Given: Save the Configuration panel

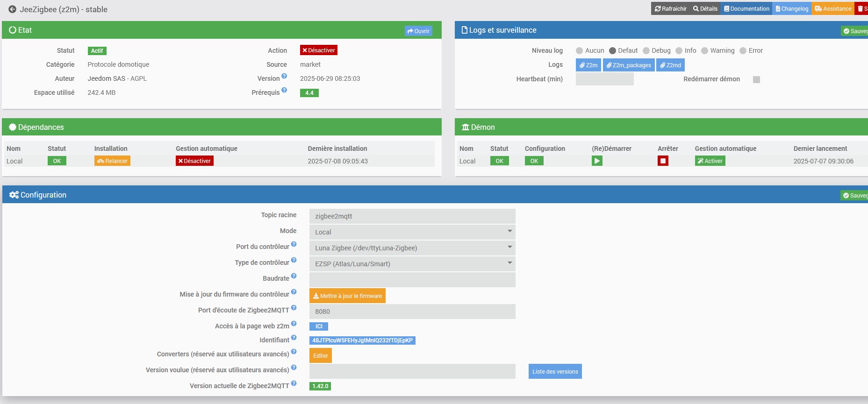Looking at the screenshot, I should (x=855, y=195).
